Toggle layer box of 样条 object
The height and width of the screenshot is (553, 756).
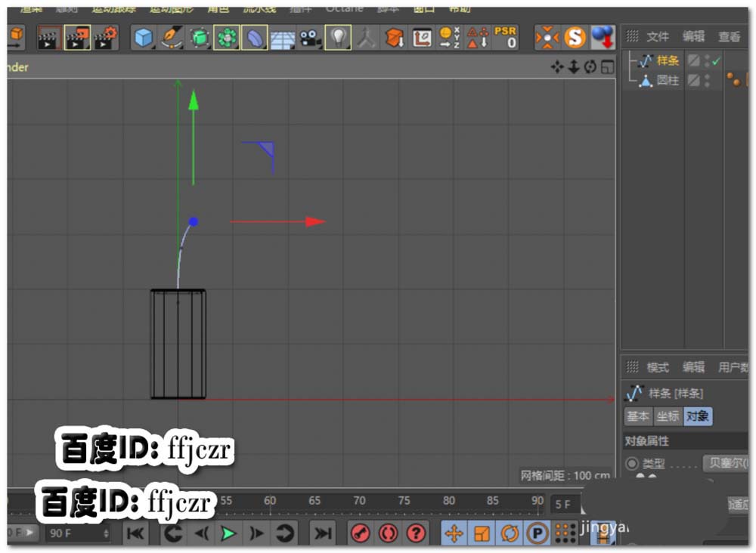point(693,60)
